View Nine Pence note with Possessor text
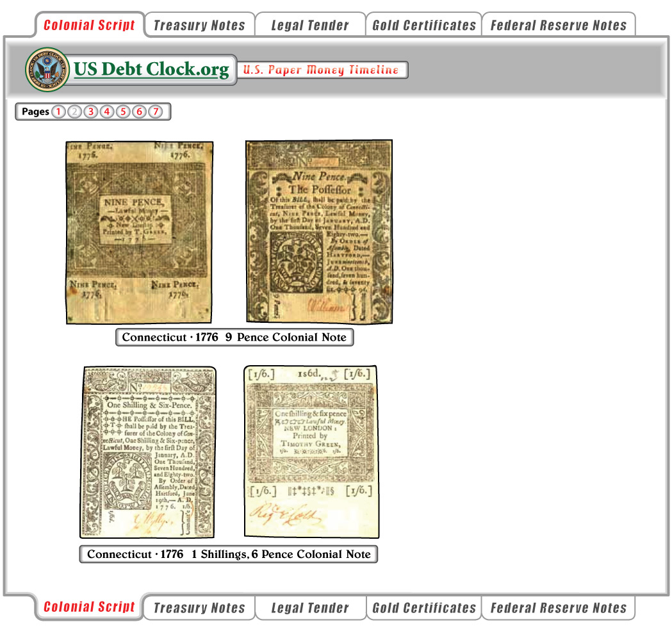This screenshot has height=631, width=672. pyautogui.click(x=319, y=232)
